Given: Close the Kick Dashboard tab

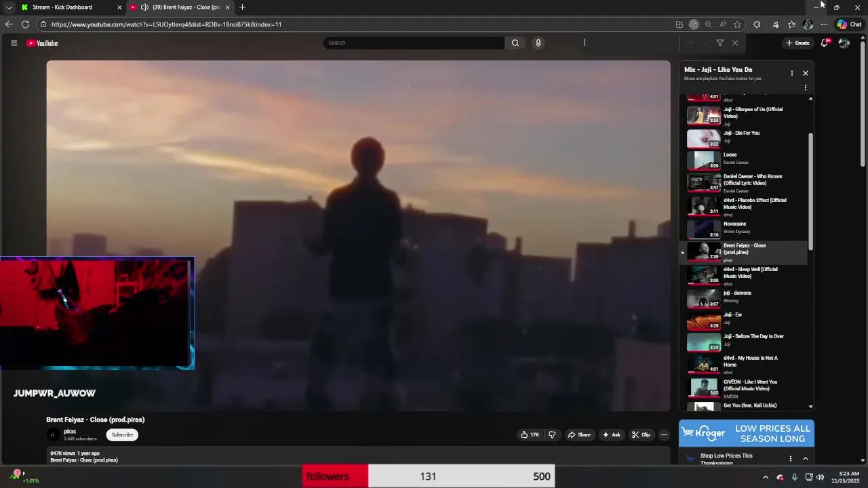Looking at the screenshot, I should (x=119, y=7).
